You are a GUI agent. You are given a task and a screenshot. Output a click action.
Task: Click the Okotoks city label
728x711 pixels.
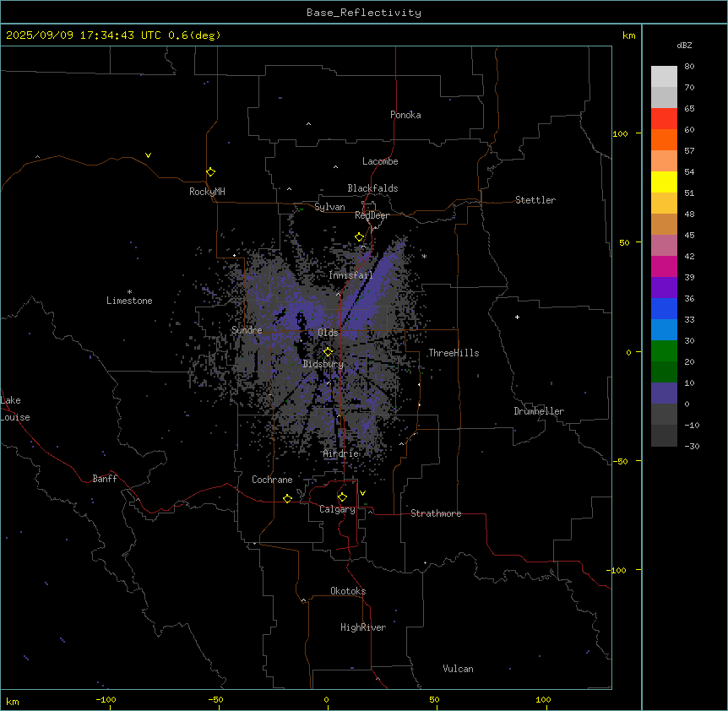[348, 591]
